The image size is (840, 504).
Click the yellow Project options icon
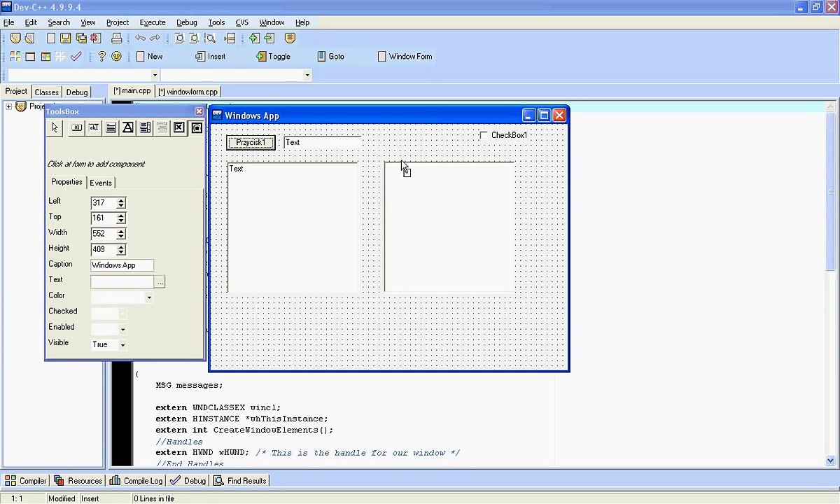coord(290,38)
